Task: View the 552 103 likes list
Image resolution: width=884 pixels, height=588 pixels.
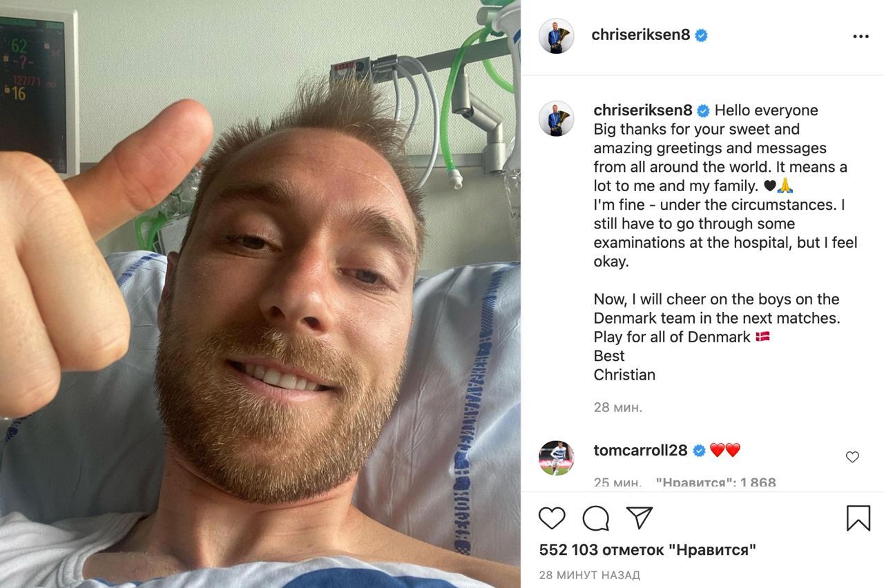Action: coord(647,550)
